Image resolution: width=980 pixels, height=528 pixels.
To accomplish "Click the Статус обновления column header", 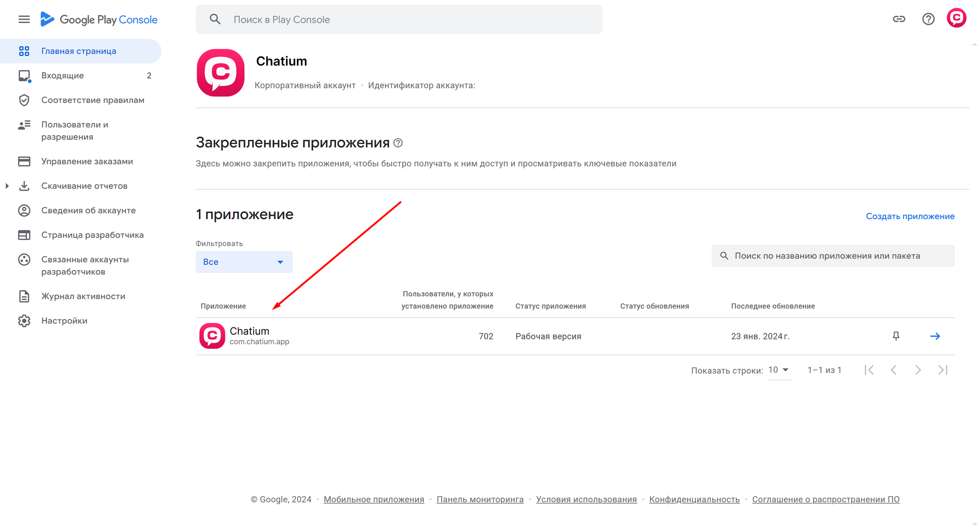I will tap(654, 306).
